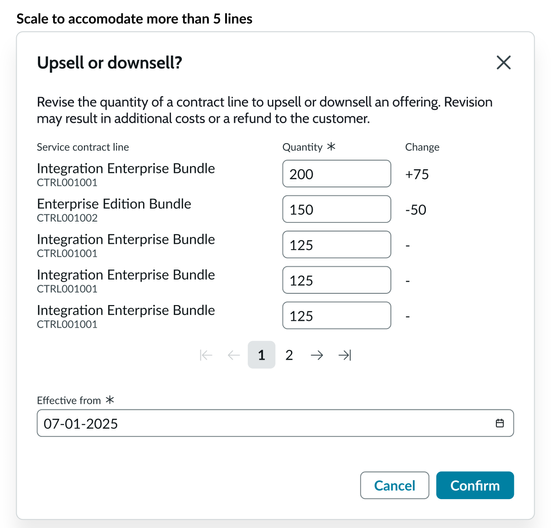Close the Upsell or downsell dialog

(503, 63)
